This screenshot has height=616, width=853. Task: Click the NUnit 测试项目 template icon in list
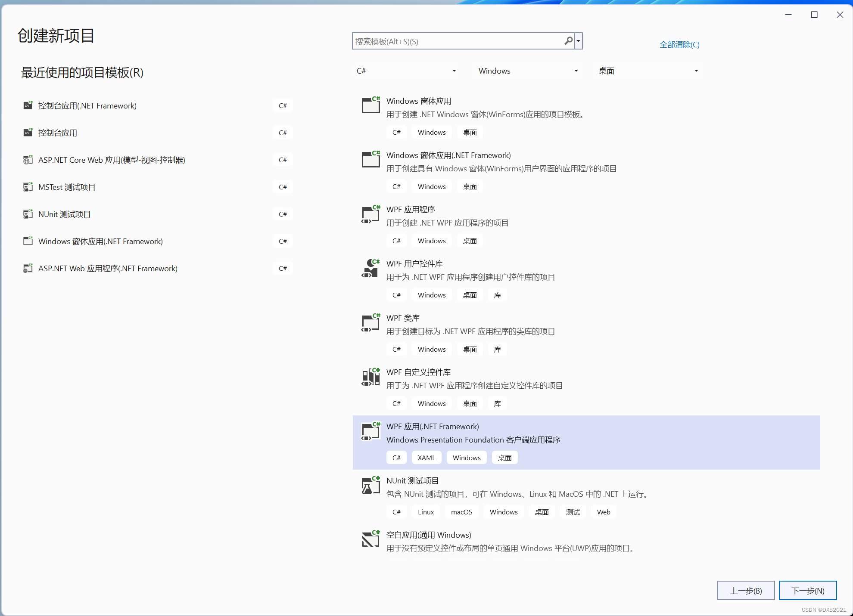pos(371,485)
